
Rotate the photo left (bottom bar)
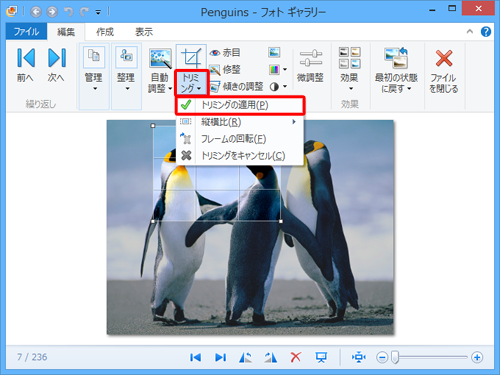245,358
